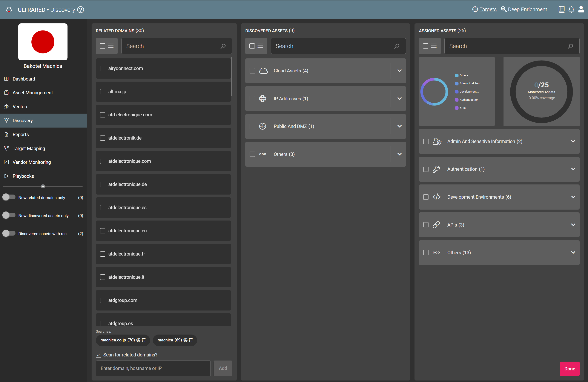588x382 pixels.
Task: Toggle New related domains only switch
Action: point(9,197)
